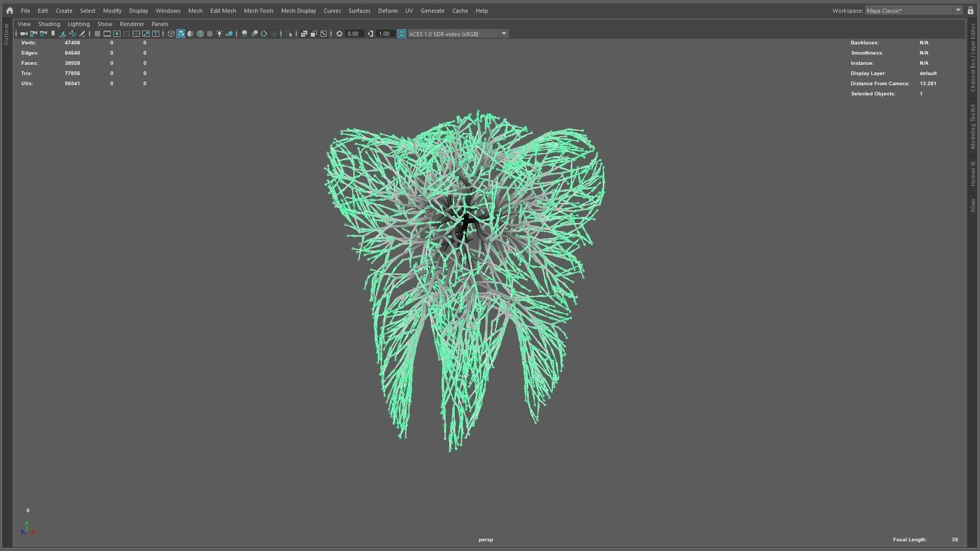Click the Exposure field showing 0.00
The height and width of the screenshot is (551, 980).
(x=354, y=34)
